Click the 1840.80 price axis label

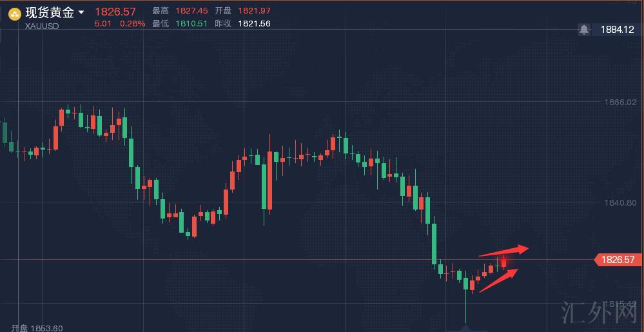pyautogui.click(x=620, y=202)
